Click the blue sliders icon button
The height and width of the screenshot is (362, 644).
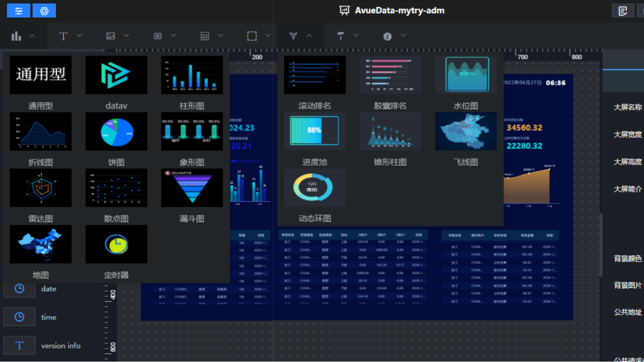point(18,11)
